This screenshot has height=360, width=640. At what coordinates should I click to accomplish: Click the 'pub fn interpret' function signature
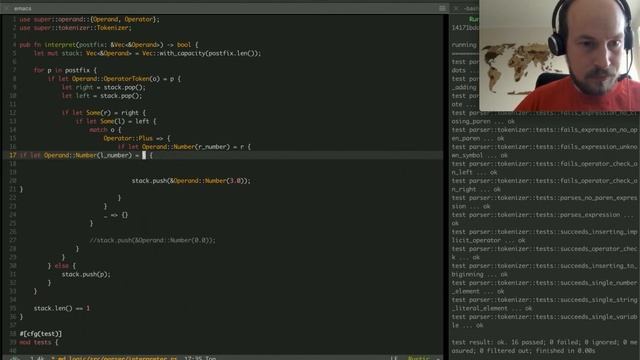(x=109, y=45)
